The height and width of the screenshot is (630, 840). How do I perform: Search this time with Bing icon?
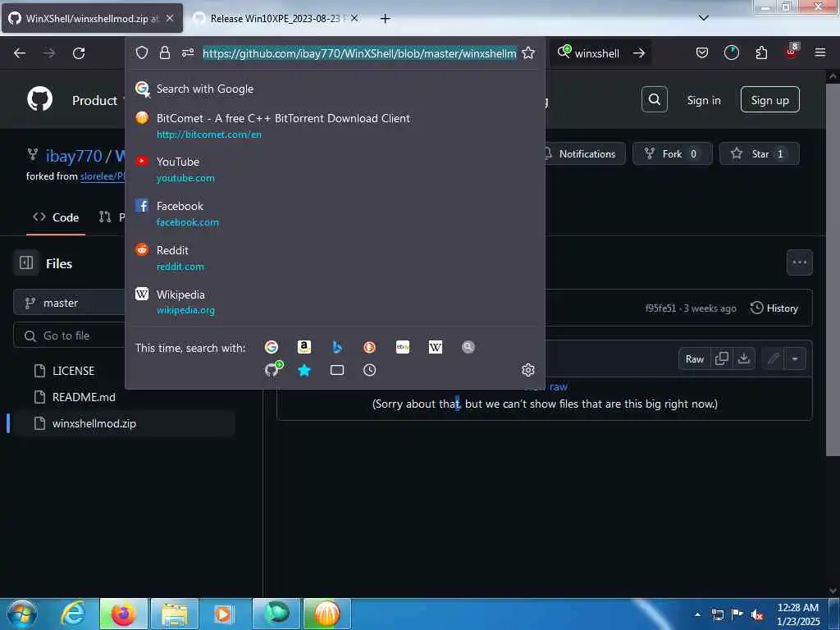pos(337,347)
